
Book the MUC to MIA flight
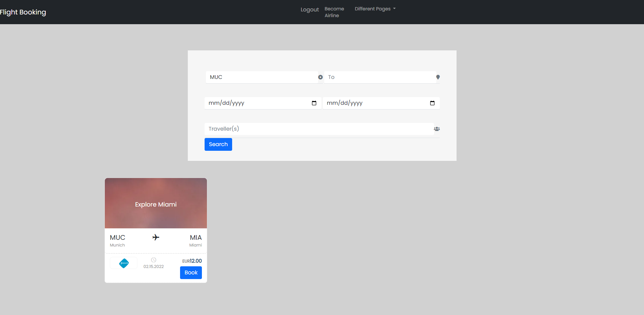190,272
